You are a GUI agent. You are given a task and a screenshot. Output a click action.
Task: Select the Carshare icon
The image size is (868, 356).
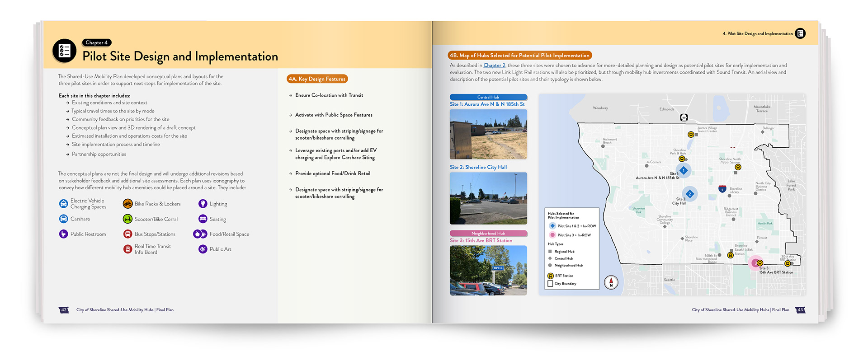pos(64,219)
